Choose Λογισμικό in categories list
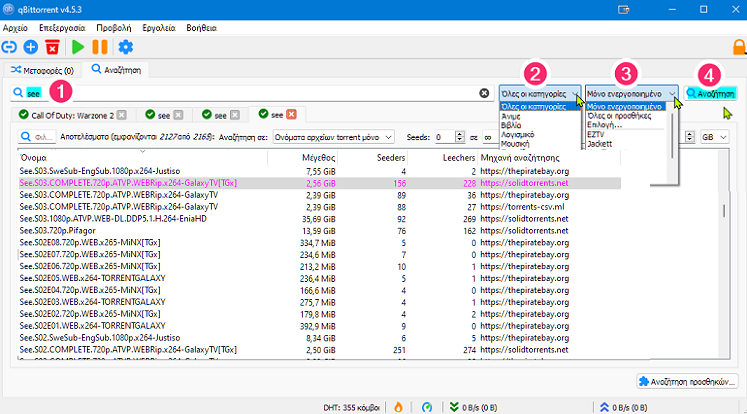747x414 pixels. (x=517, y=135)
